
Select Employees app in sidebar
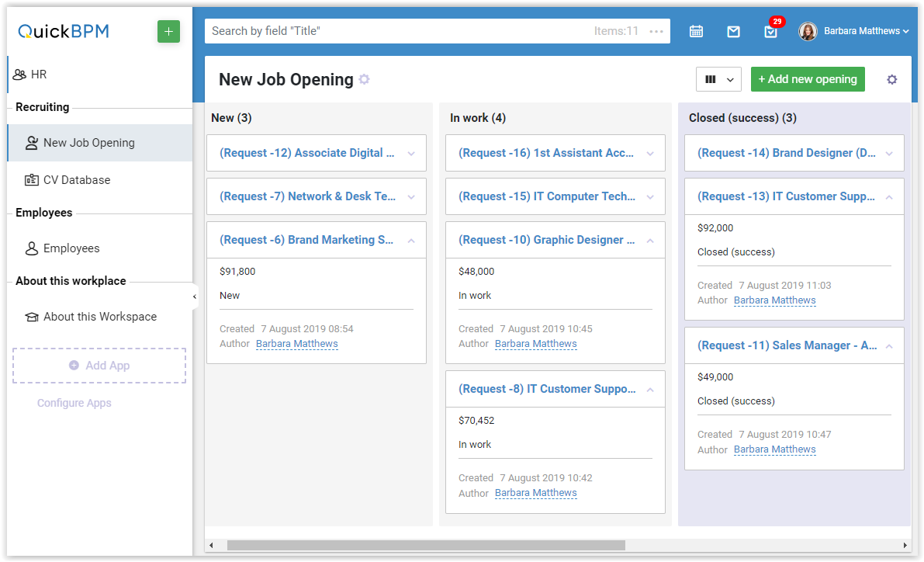pyautogui.click(x=71, y=248)
